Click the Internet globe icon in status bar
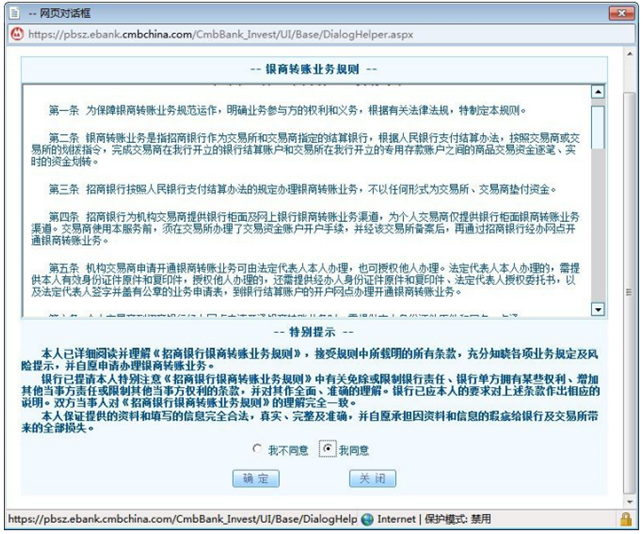Screen dimensions: 643x534 pos(367,519)
